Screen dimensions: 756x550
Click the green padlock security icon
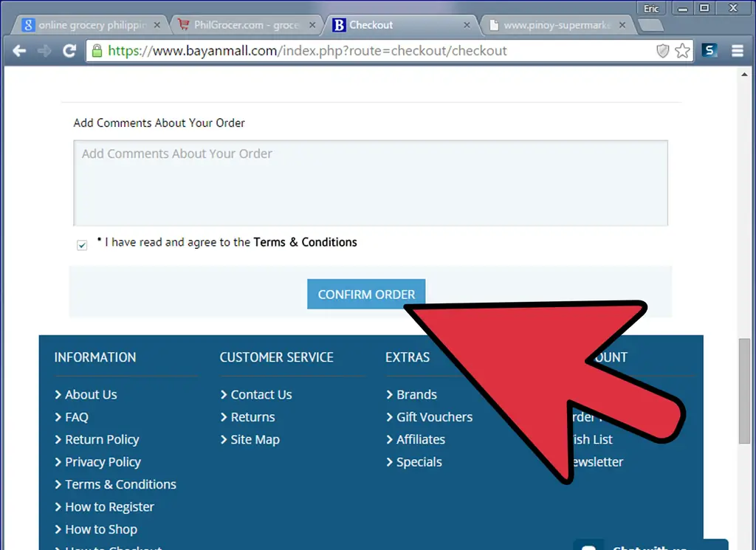tap(96, 51)
